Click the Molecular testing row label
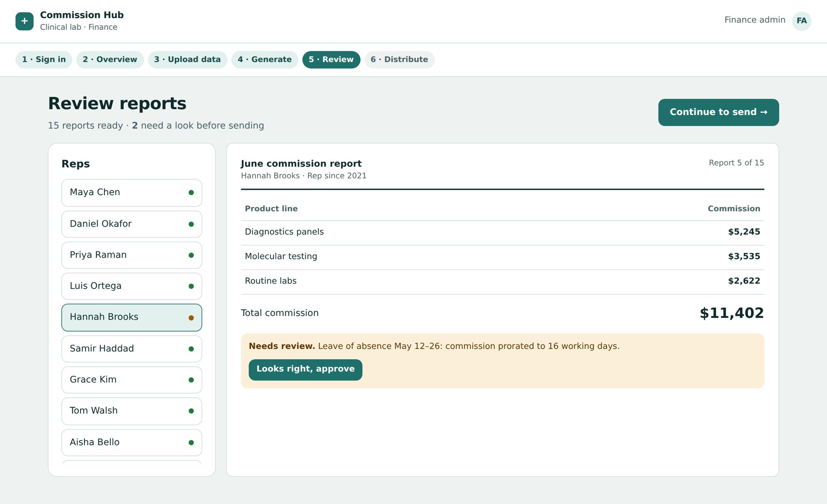The height and width of the screenshot is (504, 827). click(281, 256)
